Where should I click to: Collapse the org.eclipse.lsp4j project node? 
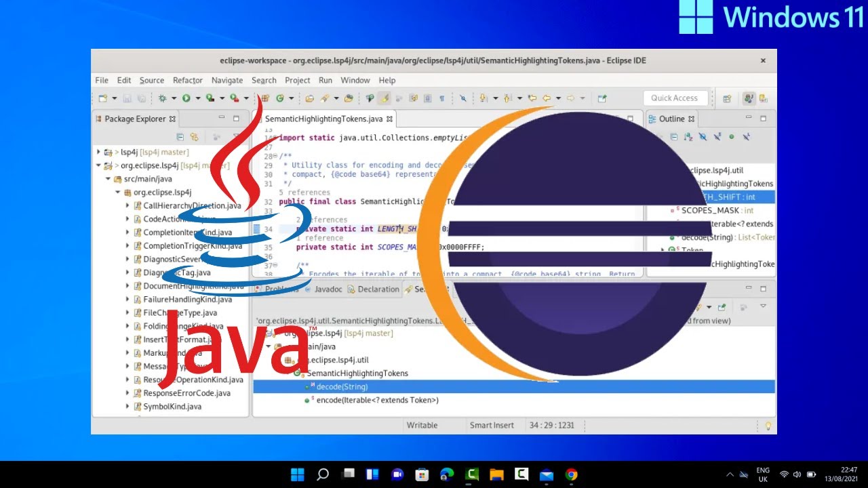[x=98, y=165]
